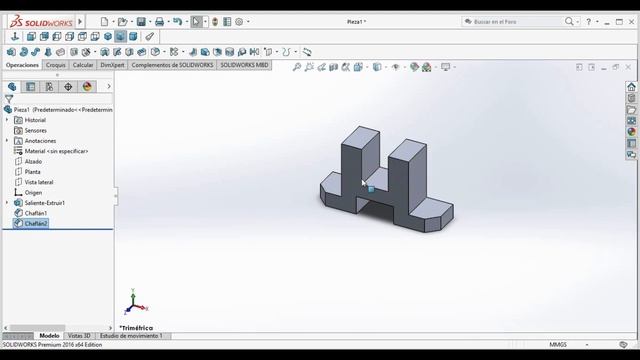Click the Zoom to Fit magnifier icon
The image size is (640, 360).
pos(297,67)
